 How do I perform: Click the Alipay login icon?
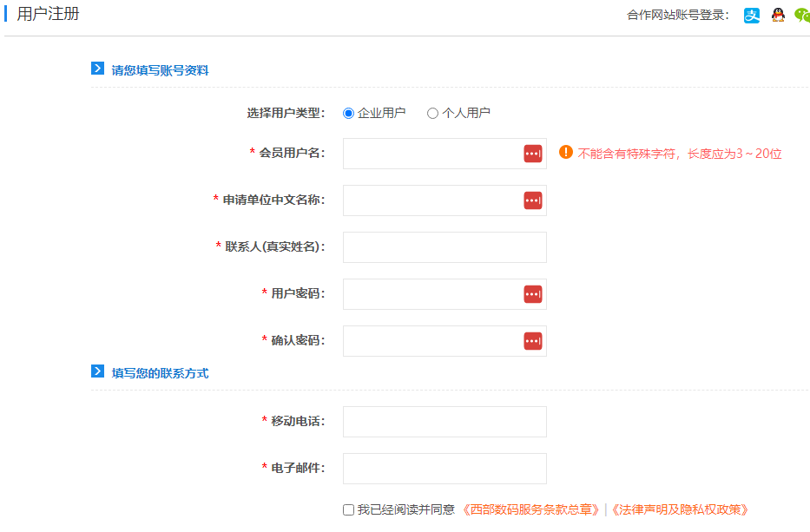click(x=752, y=15)
